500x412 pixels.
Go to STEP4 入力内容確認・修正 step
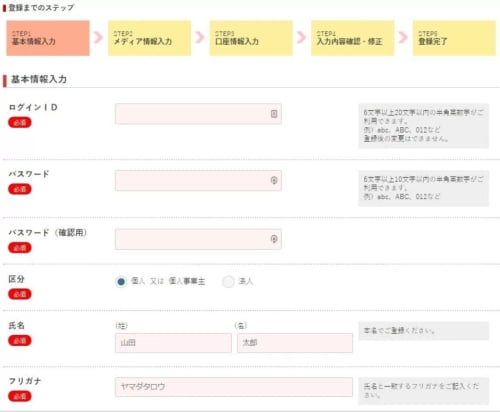[x=353, y=38]
